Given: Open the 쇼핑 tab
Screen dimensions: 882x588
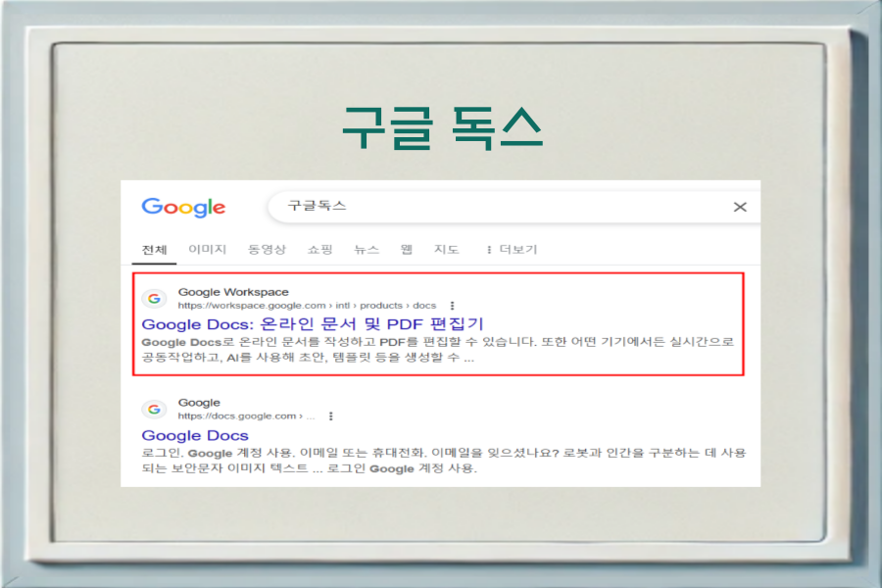Looking at the screenshot, I should tap(320, 249).
